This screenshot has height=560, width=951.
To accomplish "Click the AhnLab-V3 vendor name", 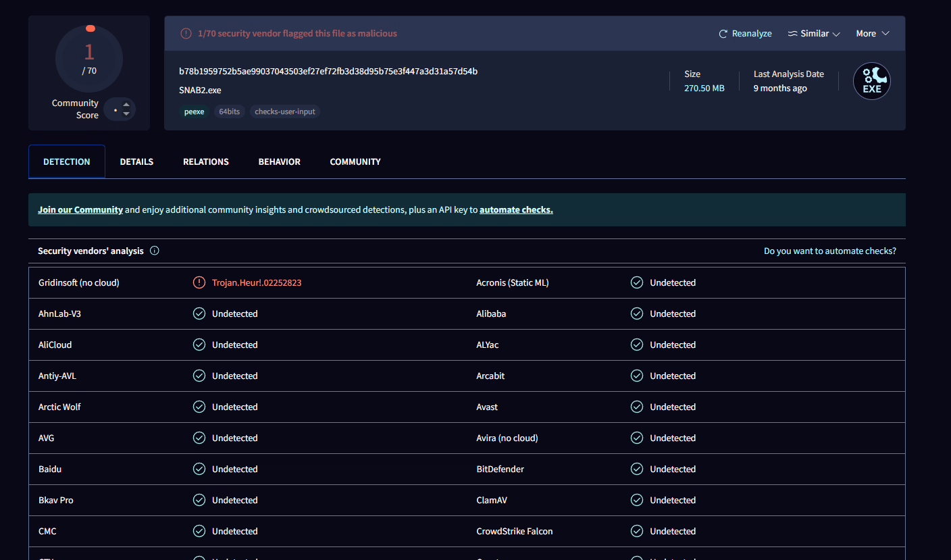I will pyautogui.click(x=59, y=313).
